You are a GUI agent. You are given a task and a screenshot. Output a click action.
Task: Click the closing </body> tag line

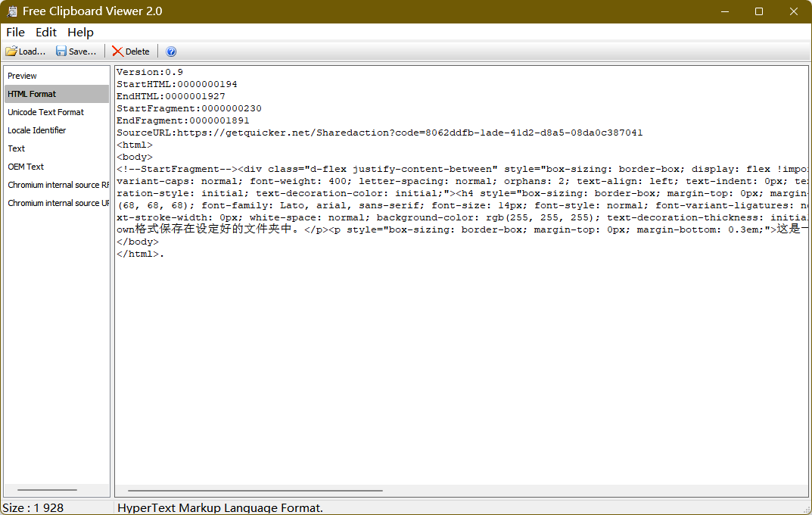tap(138, 242)
